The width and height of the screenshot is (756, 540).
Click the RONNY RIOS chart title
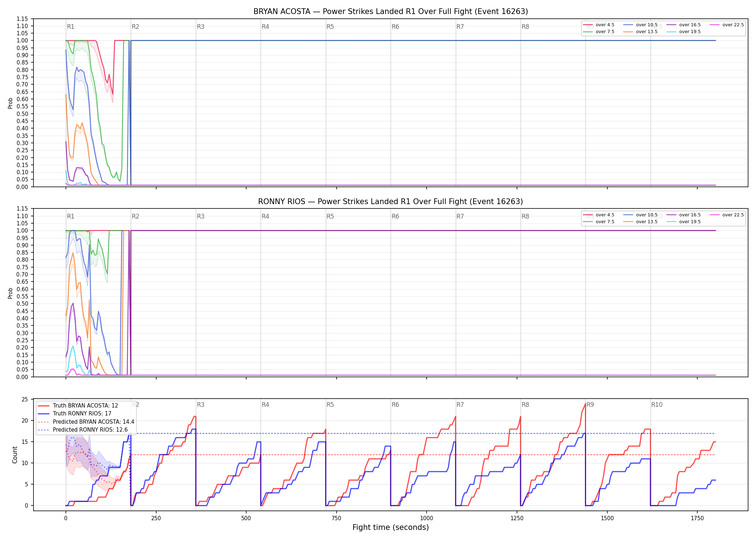click(x=391, y=202)
